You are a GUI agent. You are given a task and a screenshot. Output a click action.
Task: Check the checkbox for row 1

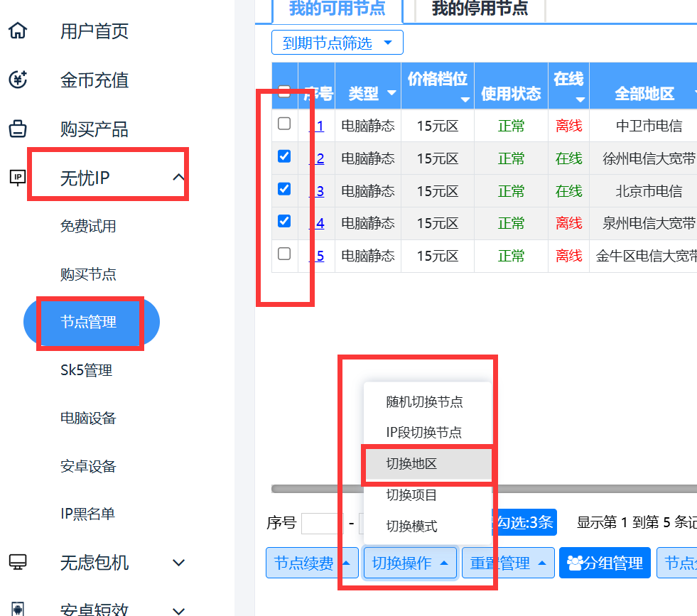(x=284, y=124)
